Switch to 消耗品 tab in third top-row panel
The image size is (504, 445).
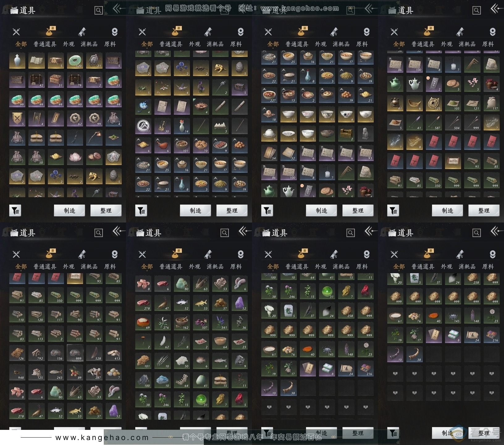[341, 44]
